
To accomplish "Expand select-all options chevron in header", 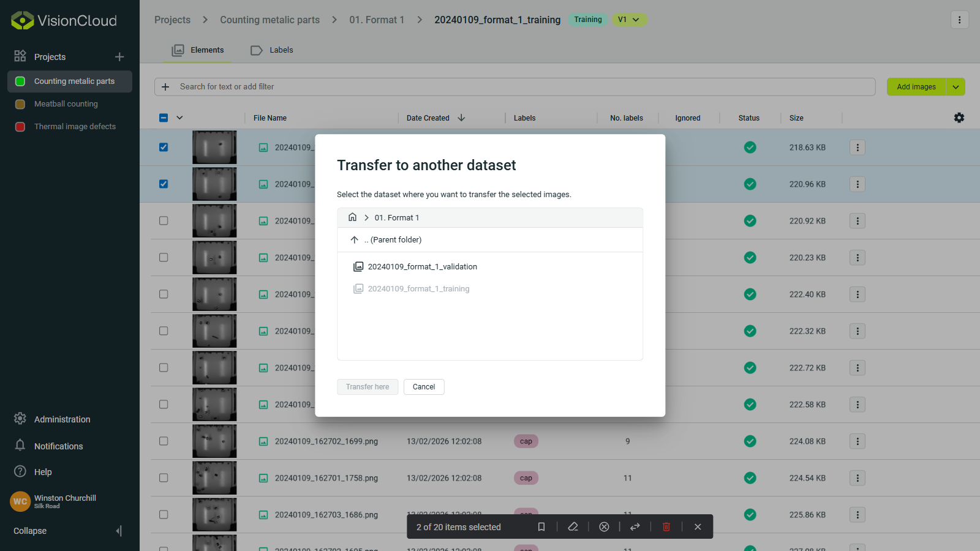I will [179, 118].
